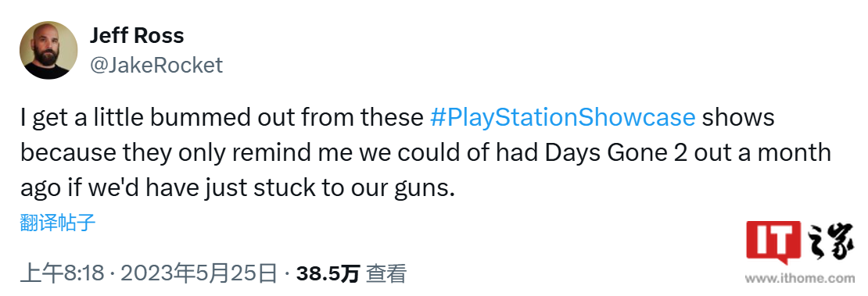Click the red IT logo icon

773,243
